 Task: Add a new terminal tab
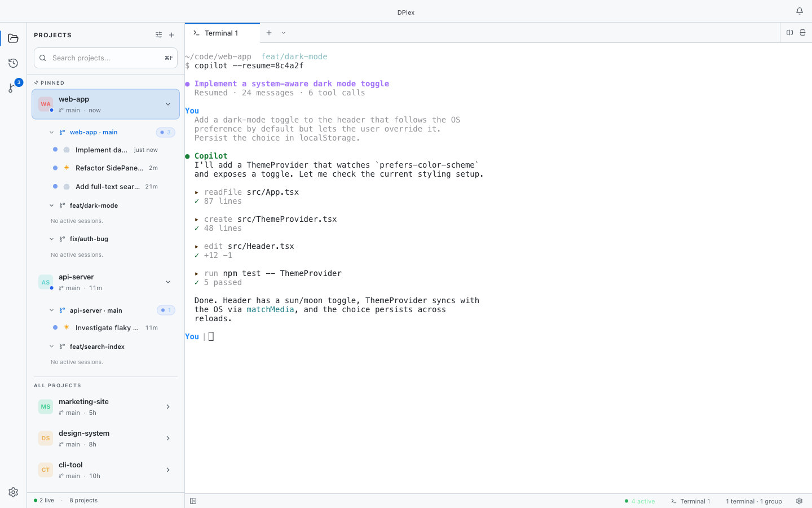pos(269,33)
